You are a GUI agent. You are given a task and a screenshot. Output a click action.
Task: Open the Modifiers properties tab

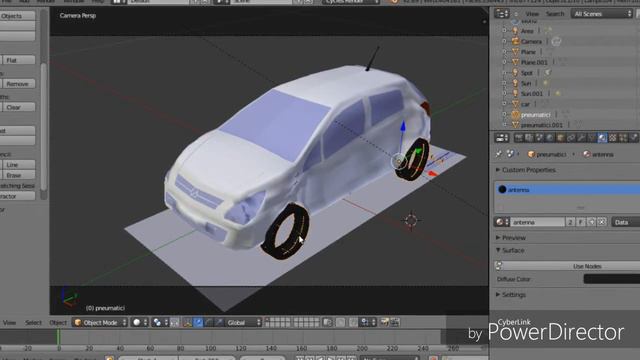[581, 138]
